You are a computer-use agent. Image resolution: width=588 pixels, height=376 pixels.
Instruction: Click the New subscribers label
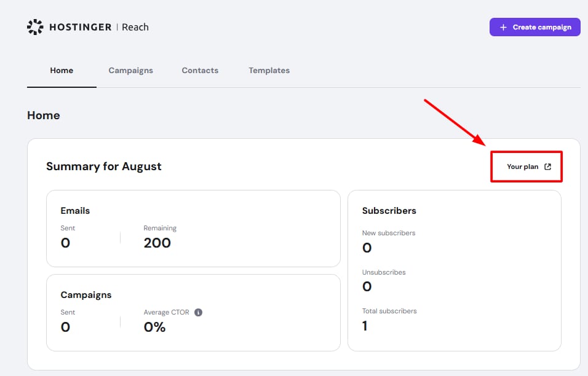click(388, 233)
